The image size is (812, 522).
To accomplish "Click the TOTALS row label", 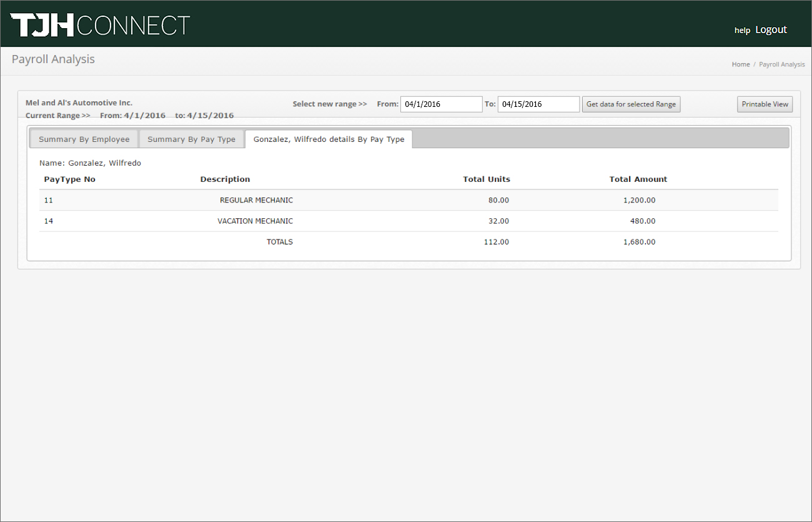I will [x=280, y=242].
